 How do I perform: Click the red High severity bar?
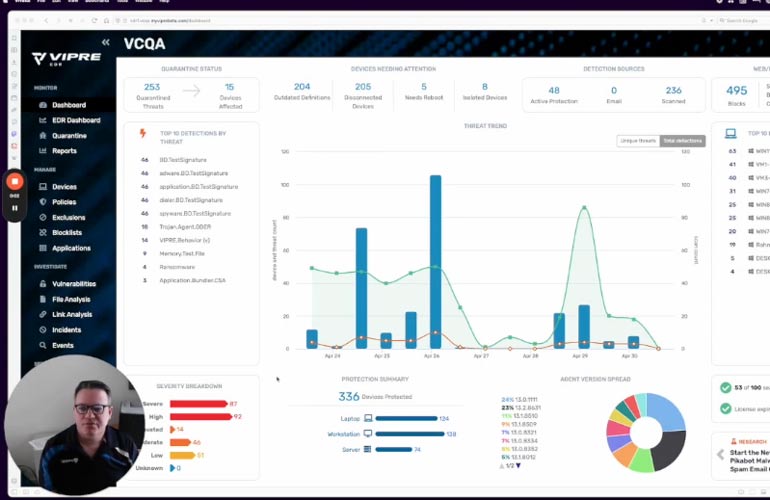point(201,417)
